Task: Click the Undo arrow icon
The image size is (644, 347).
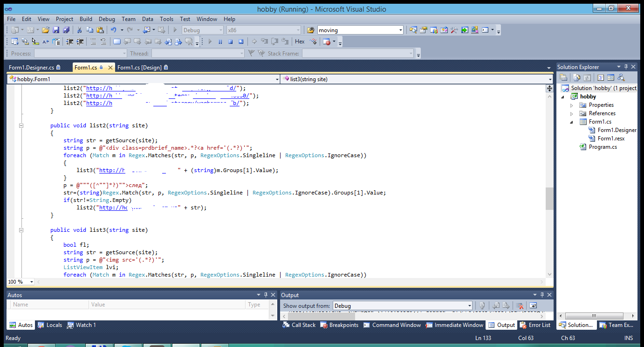Action: click(113, 30)
